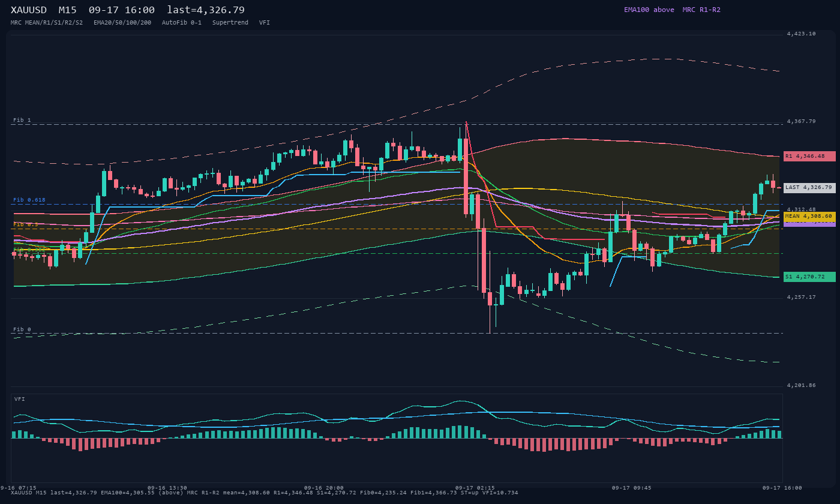Click the 4,423.10 price axis value
This screenshot has height=504, width=840.
[x=802, y=34]
